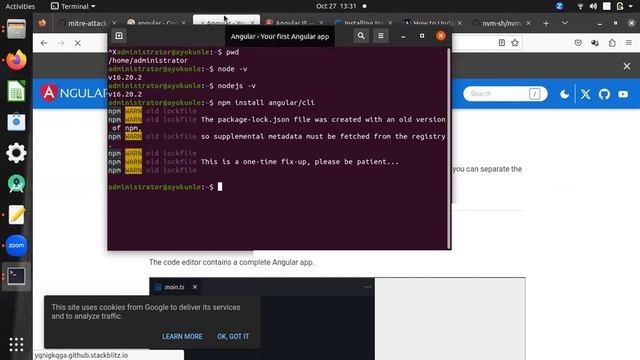The image size is (640, 360).
Task: Click LEARN MORE in cookie notice
Action: [x=182, y=336]
